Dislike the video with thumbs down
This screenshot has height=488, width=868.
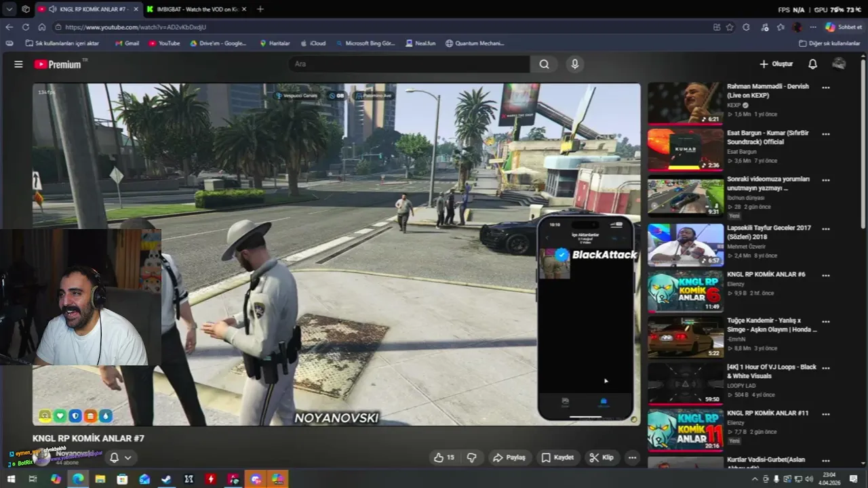(471, 457)
